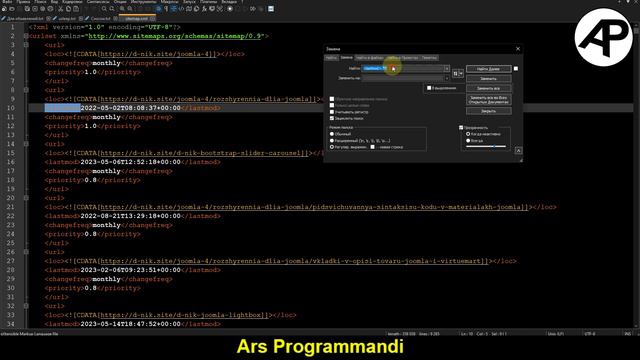Click the Cut scissors icon

tap(60, 9)
